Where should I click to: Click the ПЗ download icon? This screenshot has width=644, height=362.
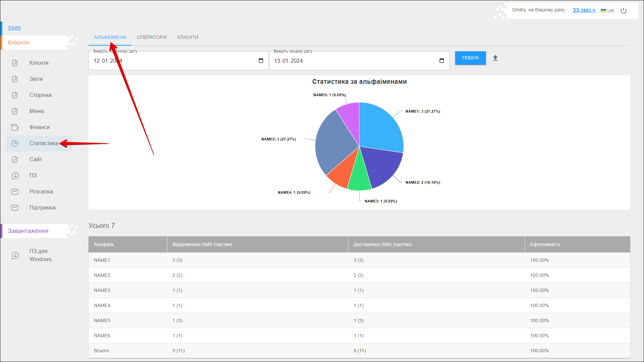pos(15,176)
